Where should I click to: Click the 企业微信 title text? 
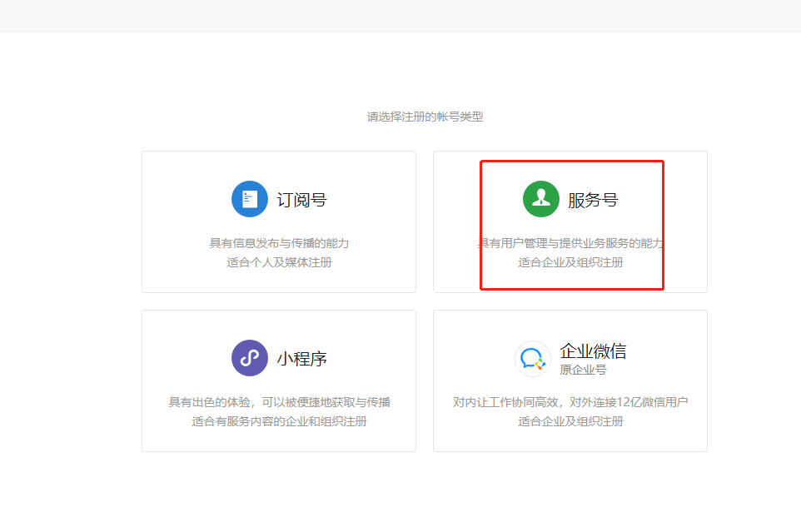tap(596, 351)
